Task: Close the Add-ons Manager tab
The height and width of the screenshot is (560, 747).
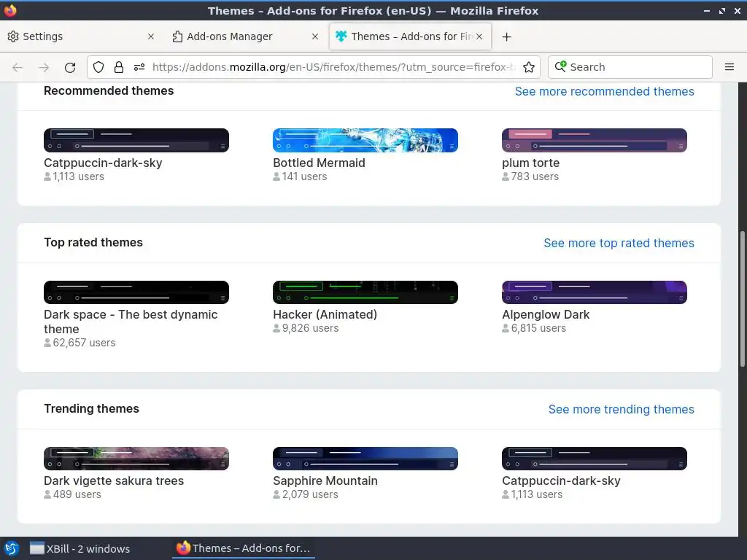Action: pyautogui.click(x=315, y=36)
